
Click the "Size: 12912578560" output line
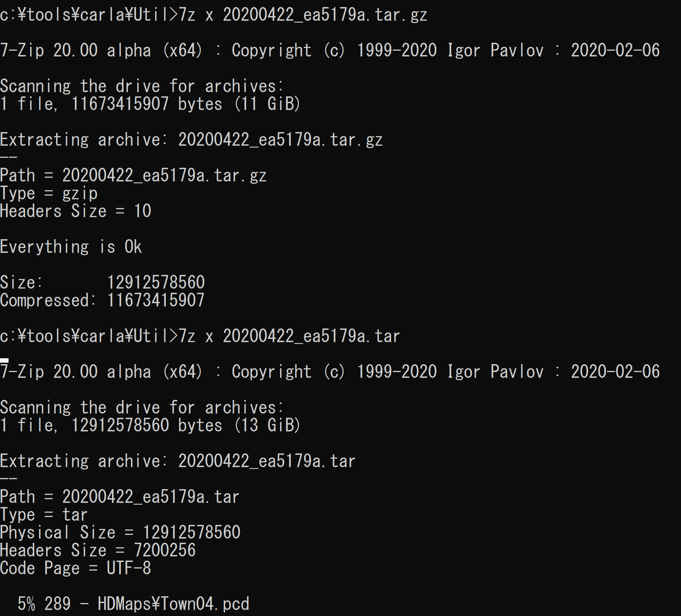[x=102, y=282]
